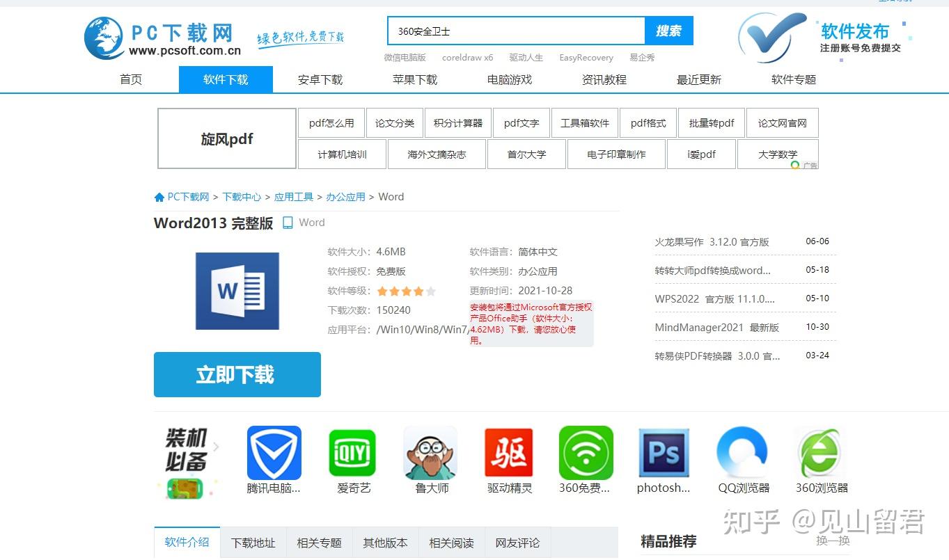Click the 工具箱软件 ad link

coord(585,123)
